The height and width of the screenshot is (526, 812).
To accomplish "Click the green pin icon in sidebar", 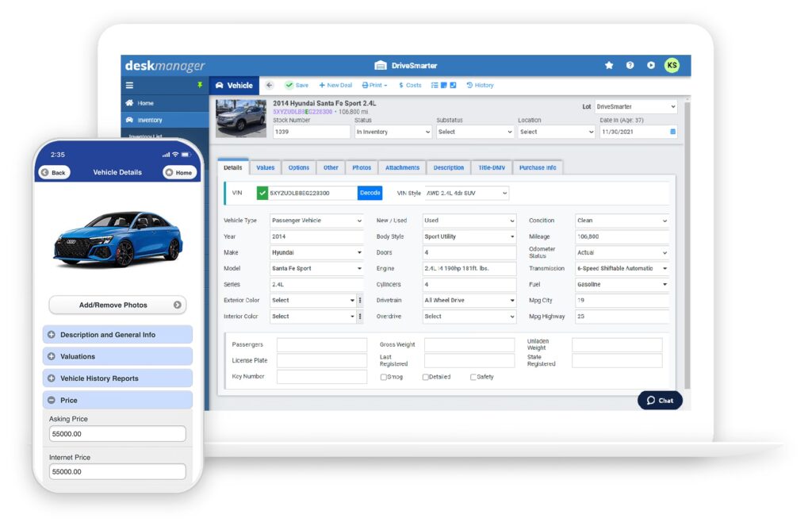I will (200, 86).
